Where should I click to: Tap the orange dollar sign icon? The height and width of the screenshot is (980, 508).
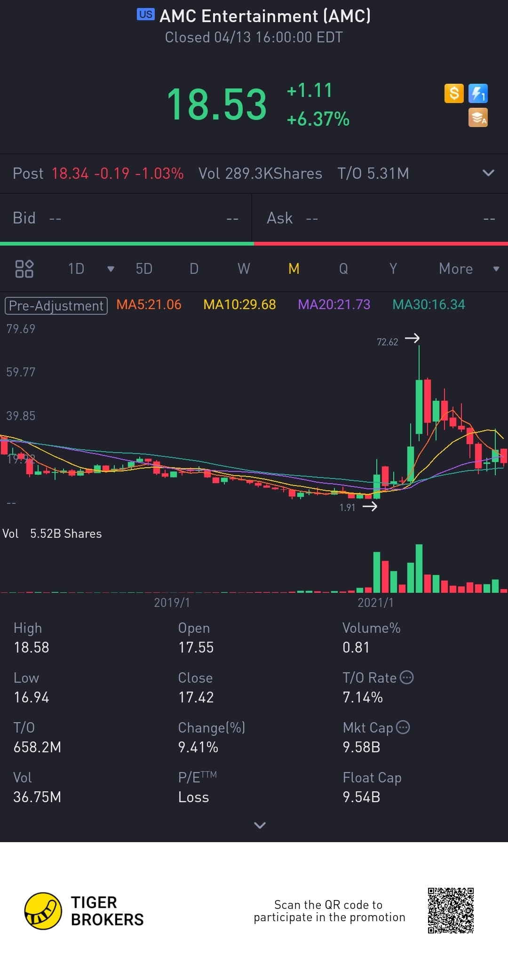[454, 93]
